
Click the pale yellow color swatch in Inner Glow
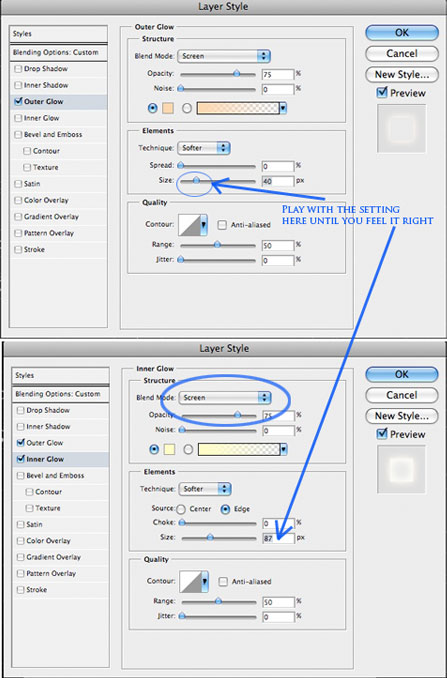[x=169, y=450]
